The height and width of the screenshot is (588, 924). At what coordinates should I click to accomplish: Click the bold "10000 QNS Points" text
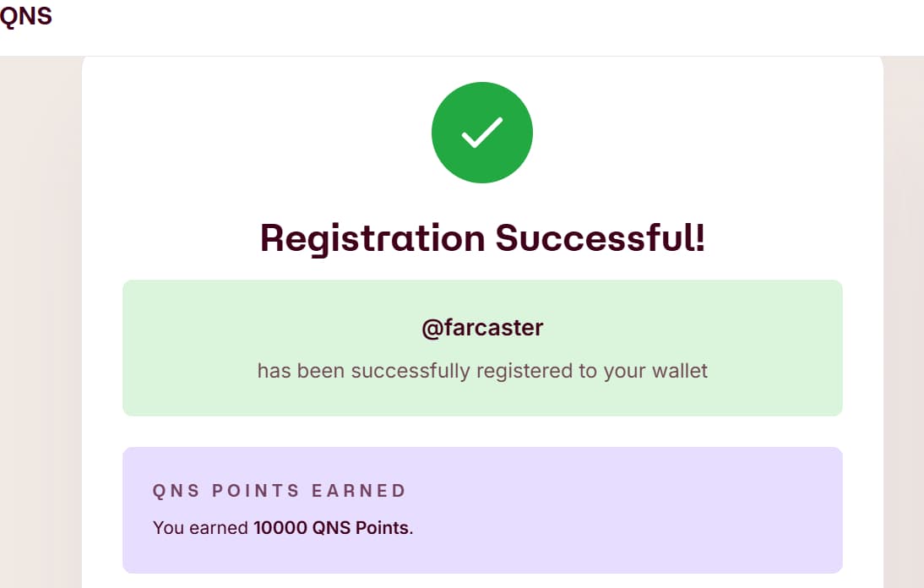pyautogui.click(x=331, y=529)
